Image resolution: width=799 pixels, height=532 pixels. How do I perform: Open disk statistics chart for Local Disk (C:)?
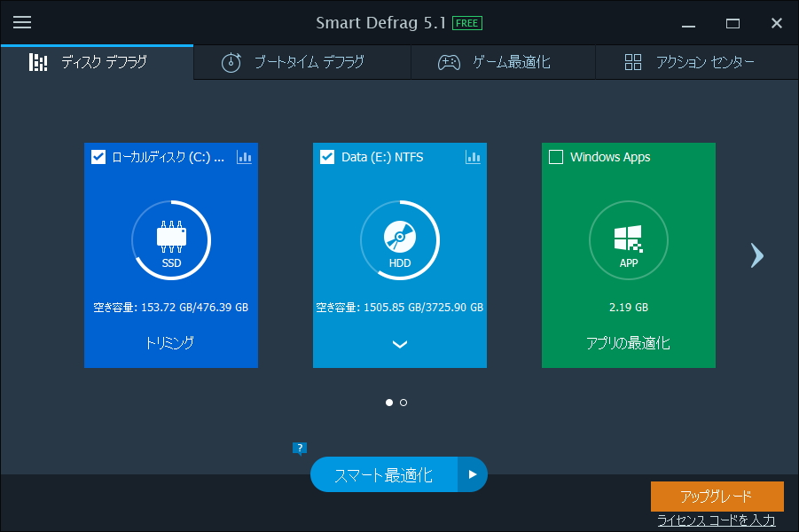(x=245, y=157)
